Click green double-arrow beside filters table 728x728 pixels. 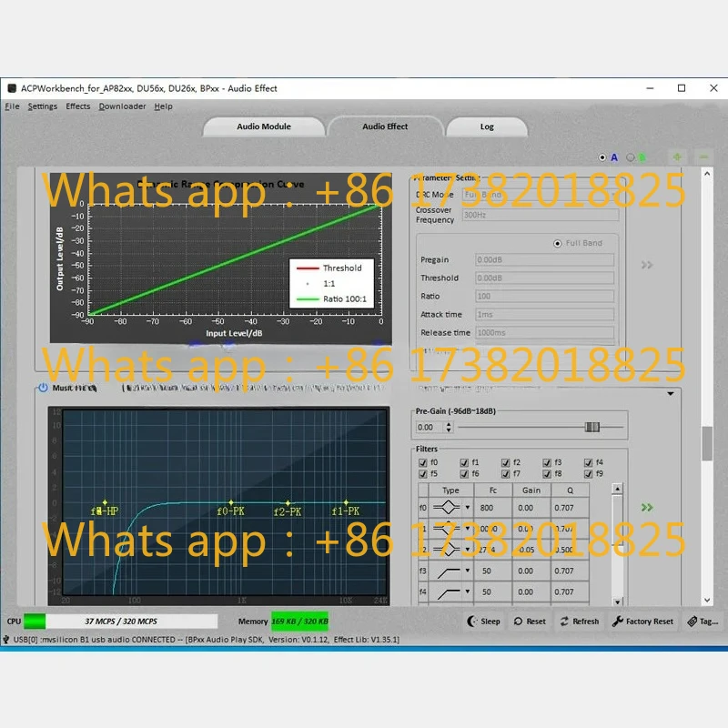pyautogui.click(x=647, y=507)
